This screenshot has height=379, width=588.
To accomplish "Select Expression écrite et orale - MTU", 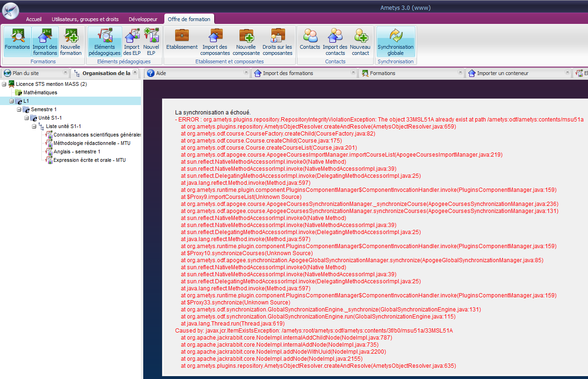I will tap(90, 160).
